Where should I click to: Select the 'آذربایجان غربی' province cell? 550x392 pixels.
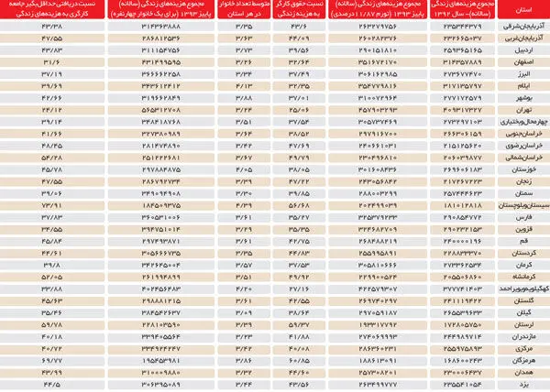click(523, 38)
